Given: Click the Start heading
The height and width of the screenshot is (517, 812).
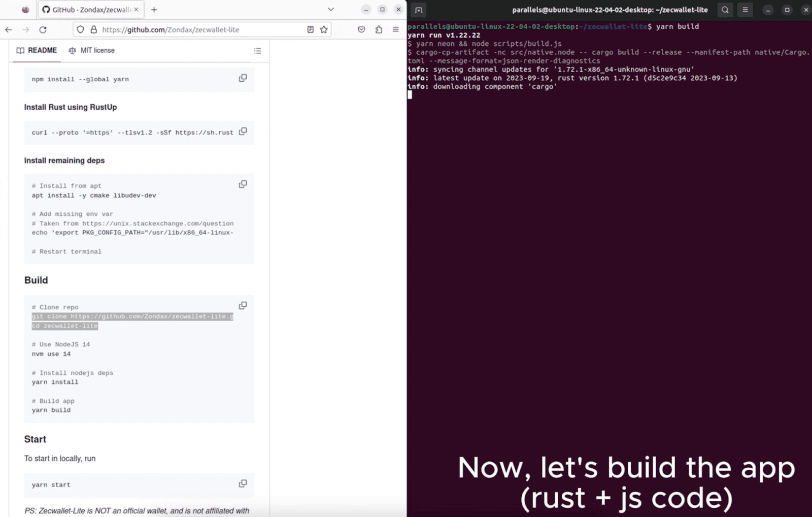Looking at the screenshot, I should [x=35, y=439].
